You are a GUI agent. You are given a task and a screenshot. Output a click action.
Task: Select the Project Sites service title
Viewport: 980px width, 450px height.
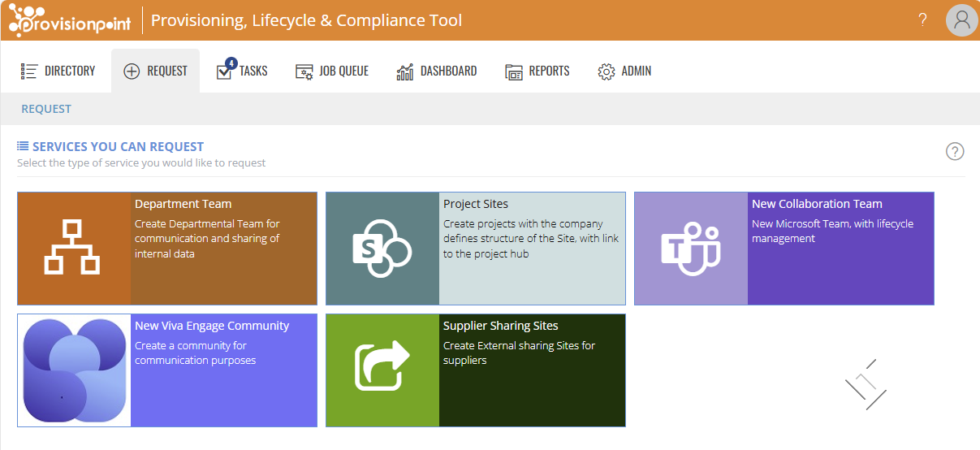pyautogui.click(x=476, y=204)
